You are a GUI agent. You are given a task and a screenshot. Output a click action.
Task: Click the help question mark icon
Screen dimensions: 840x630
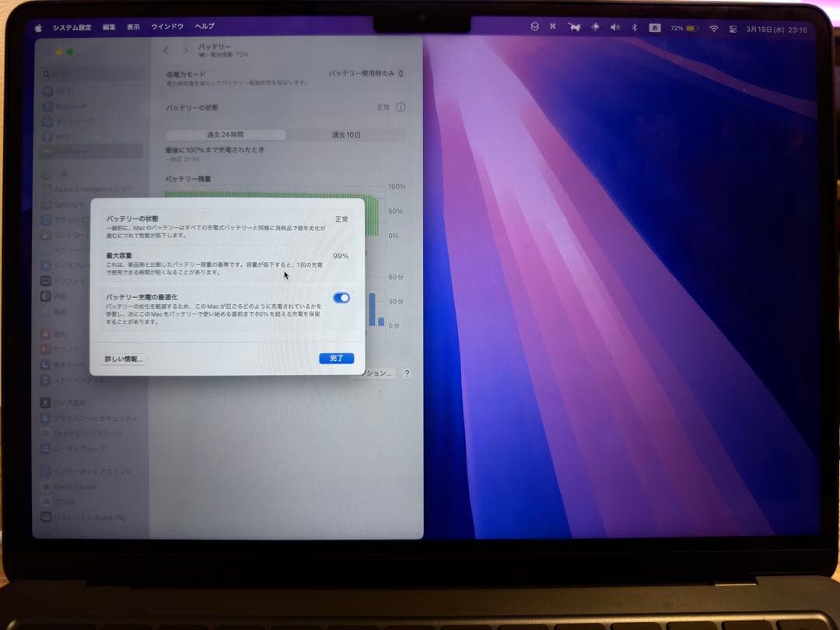coord(405,373)
